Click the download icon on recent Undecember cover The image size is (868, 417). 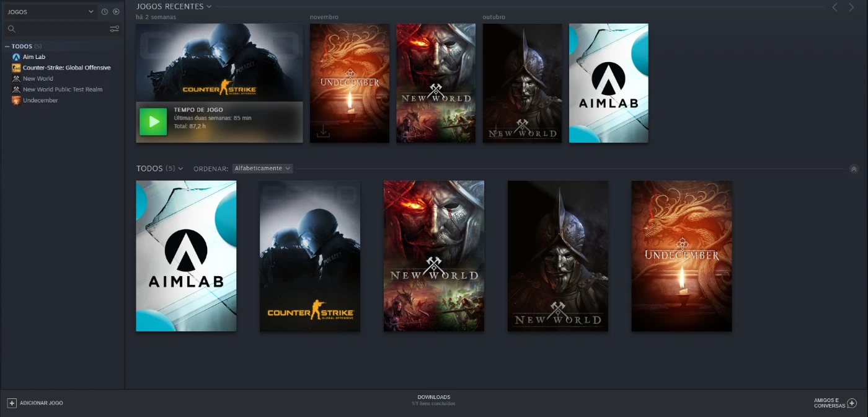tap(323, 132)
